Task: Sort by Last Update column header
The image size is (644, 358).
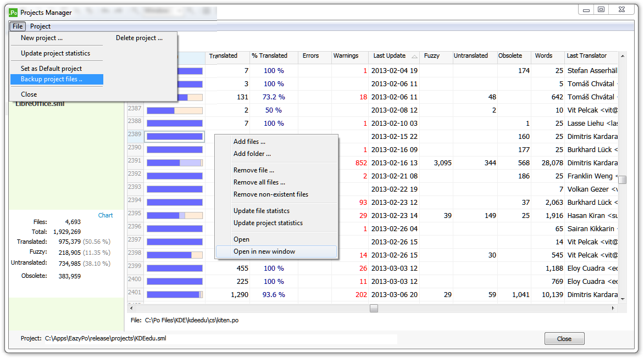Action: click(x=390, y=56)
